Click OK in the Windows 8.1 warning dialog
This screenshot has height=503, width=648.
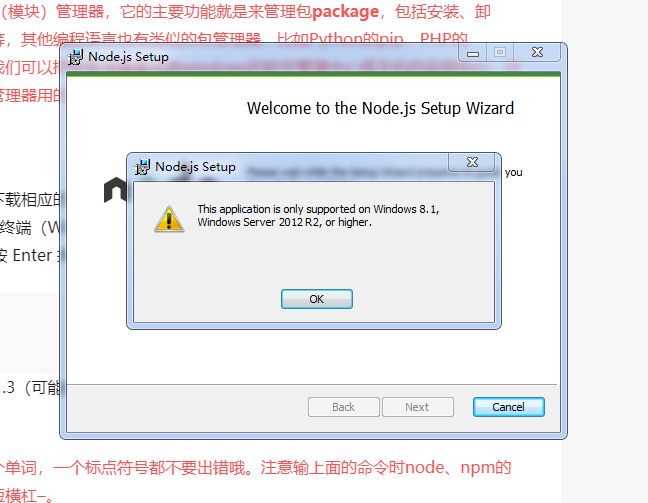tap(317, 299)
